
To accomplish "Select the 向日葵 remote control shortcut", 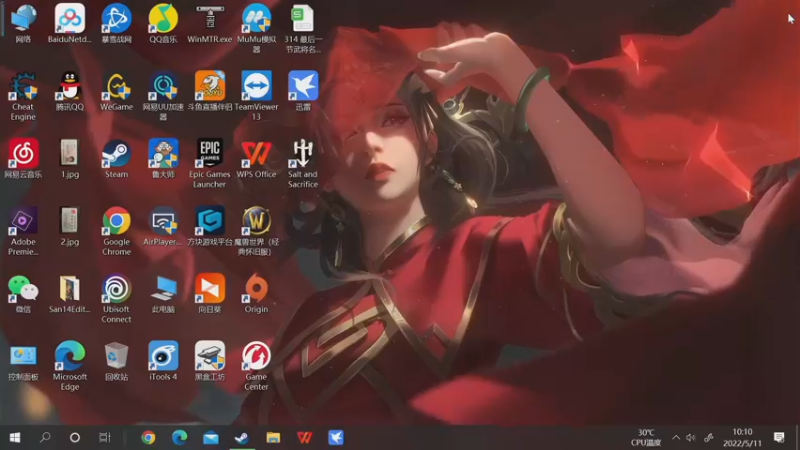I will (210, 293).
